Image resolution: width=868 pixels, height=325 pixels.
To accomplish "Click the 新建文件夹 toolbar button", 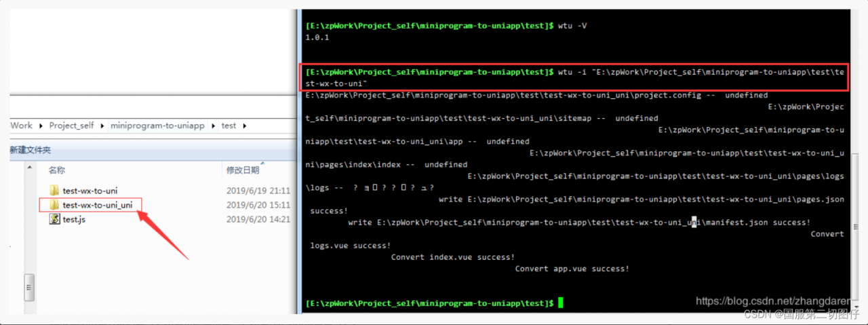I will (x=30, y=149).
